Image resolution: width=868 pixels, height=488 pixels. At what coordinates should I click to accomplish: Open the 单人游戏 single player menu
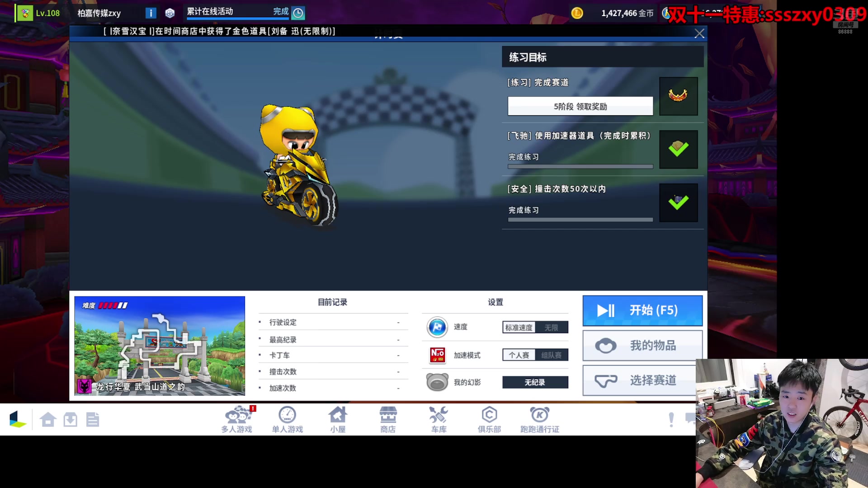click(x=287, y=419)
